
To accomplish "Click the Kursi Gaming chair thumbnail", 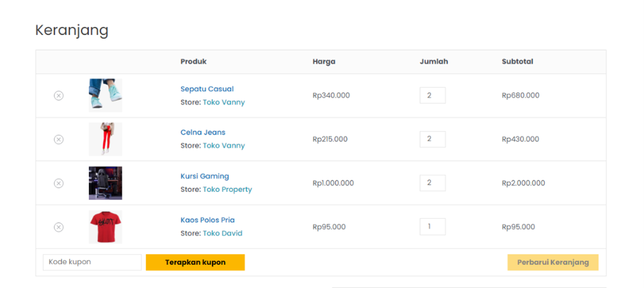I will coord(105,183).
